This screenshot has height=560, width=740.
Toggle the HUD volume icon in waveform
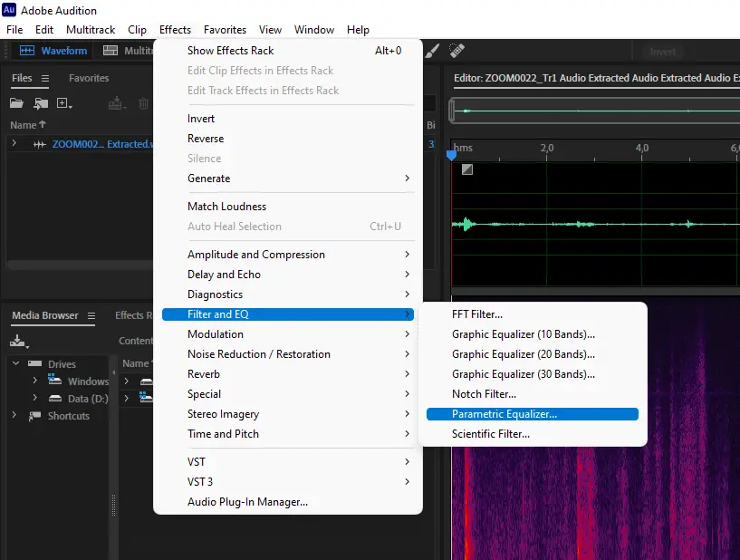pyautogui.click(x=467, y=169)
